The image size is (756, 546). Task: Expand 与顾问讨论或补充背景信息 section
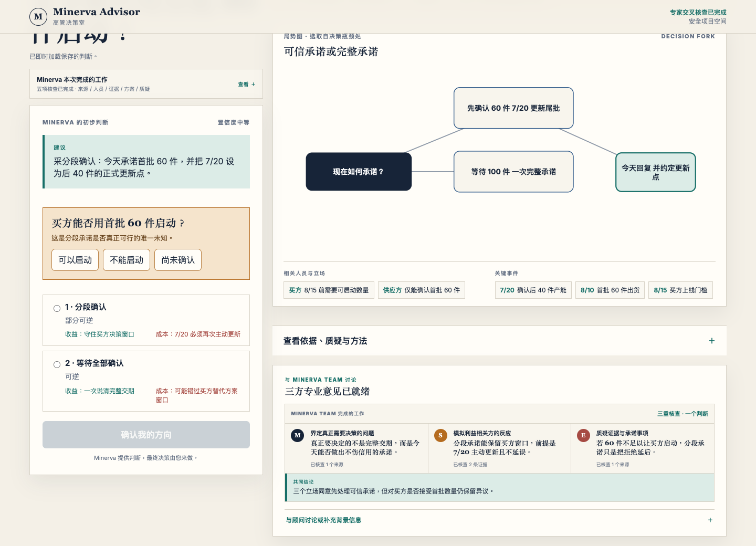tap(499, 520)
